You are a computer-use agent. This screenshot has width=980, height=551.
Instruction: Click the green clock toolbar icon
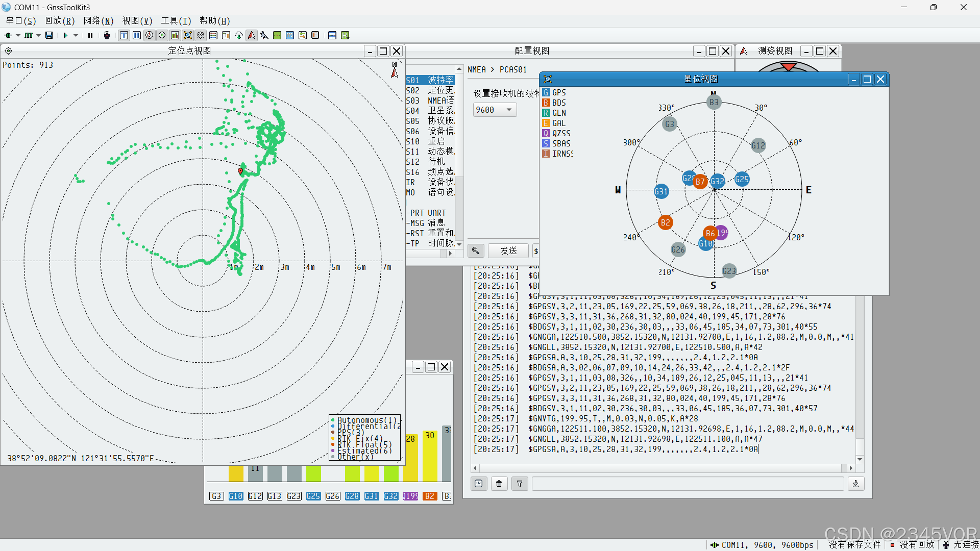277,35
